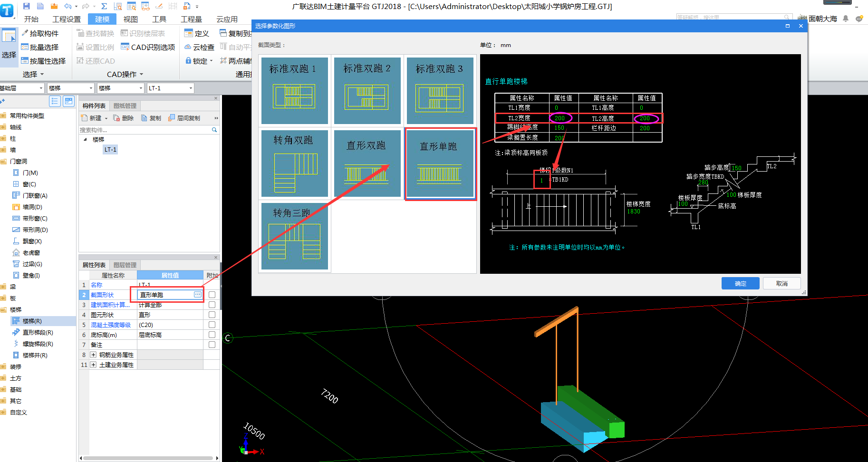The image size is (868, 462).
Task: Run the 云检查 cloud check
Action: 200,47
